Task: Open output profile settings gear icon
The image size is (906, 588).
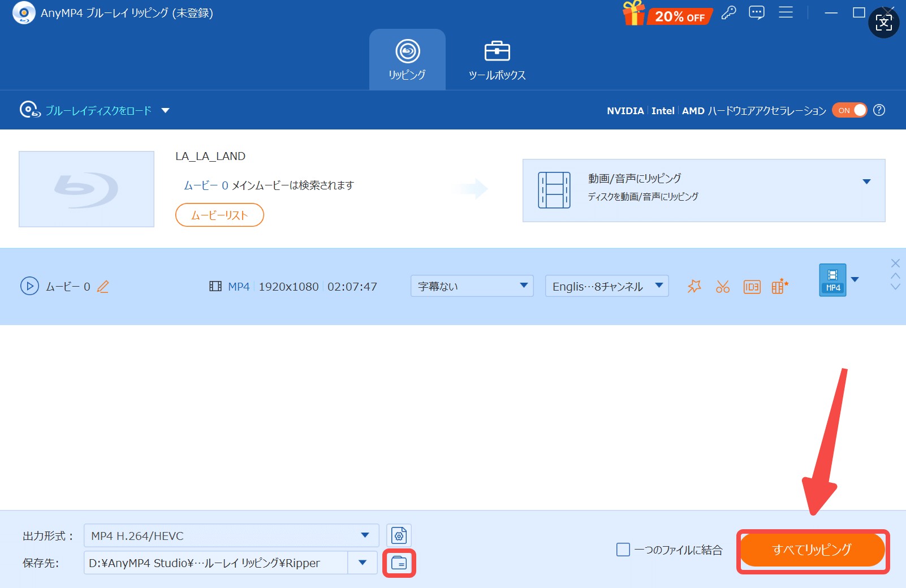Action: (399, 535)
